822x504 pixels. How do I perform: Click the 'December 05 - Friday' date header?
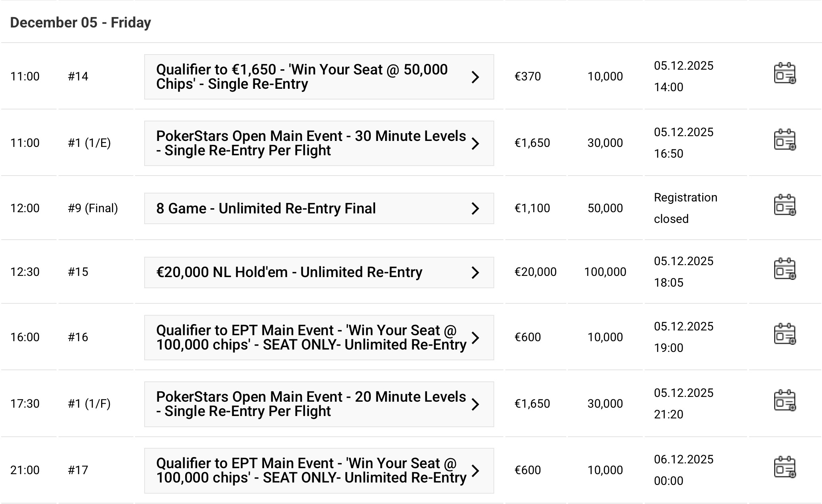click(80, 23)
